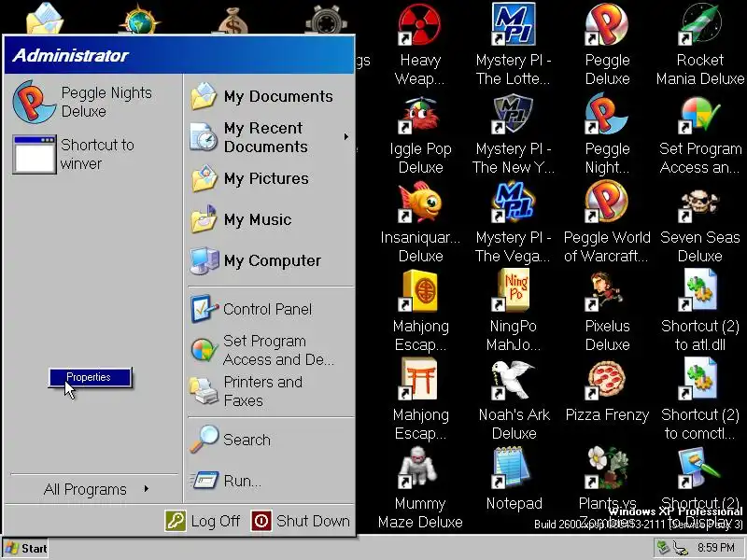Click Log Off button
The height and width of the screenshot is (560, 747).
point(203,521)
